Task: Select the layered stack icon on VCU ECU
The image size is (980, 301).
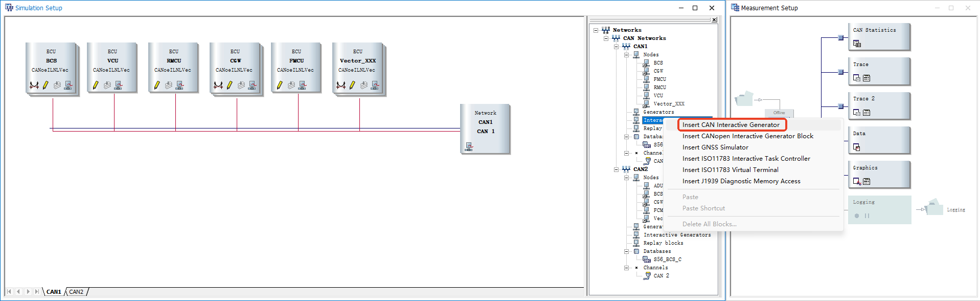Action: click(x=107, y=85)
